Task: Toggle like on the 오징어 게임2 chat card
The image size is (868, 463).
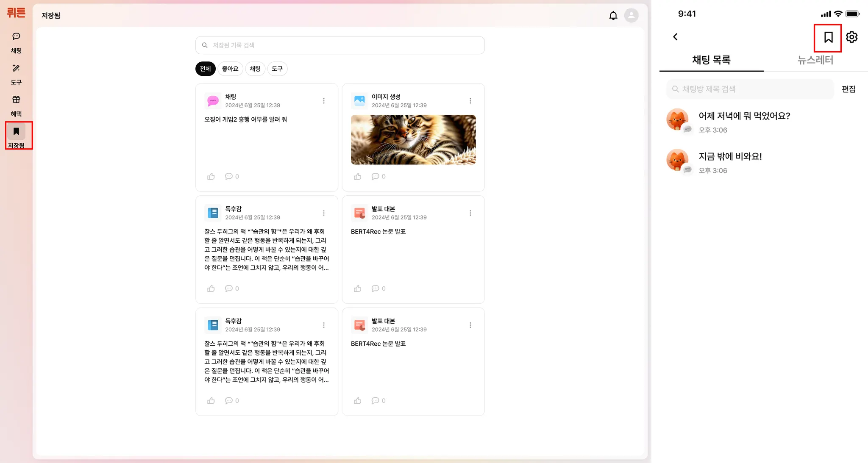Action: tap(211, 176)
